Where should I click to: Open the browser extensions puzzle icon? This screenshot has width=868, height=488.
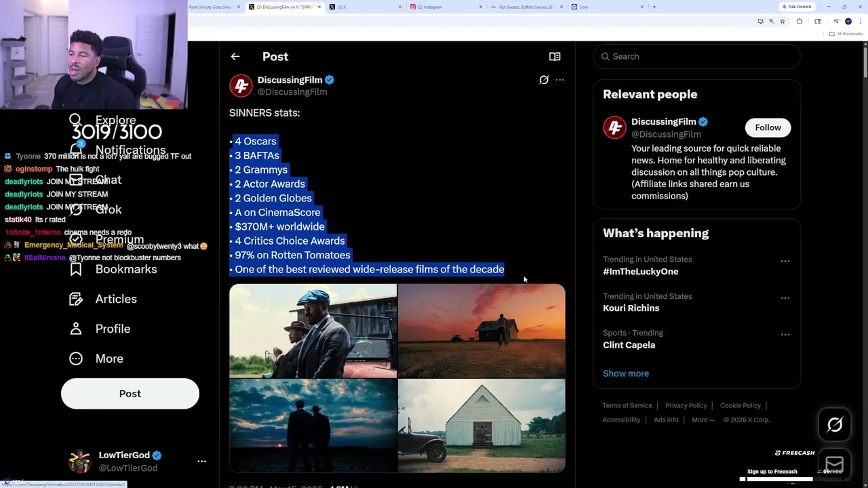point(799,22)
